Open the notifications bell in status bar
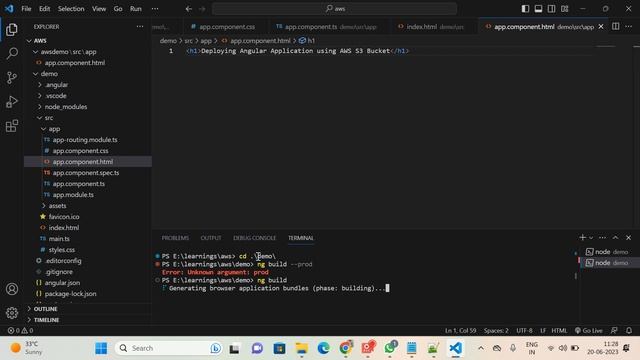640x360 pixels. (629, 331)
